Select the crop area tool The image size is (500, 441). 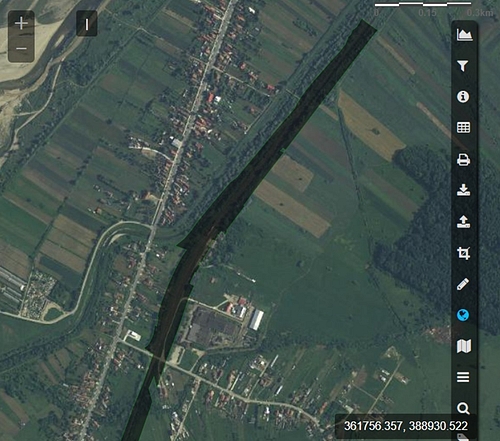point(463,253)
